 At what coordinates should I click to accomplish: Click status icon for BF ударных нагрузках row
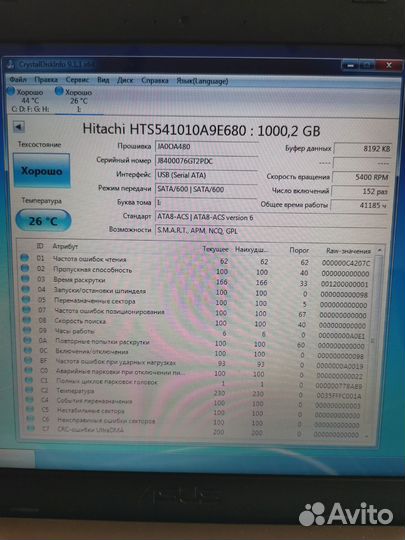click(x=28, y=361)
